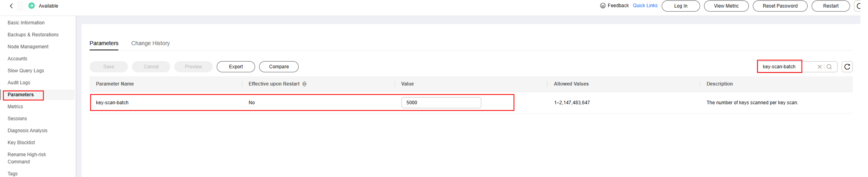Click the Restart button

tap(830, 6)
